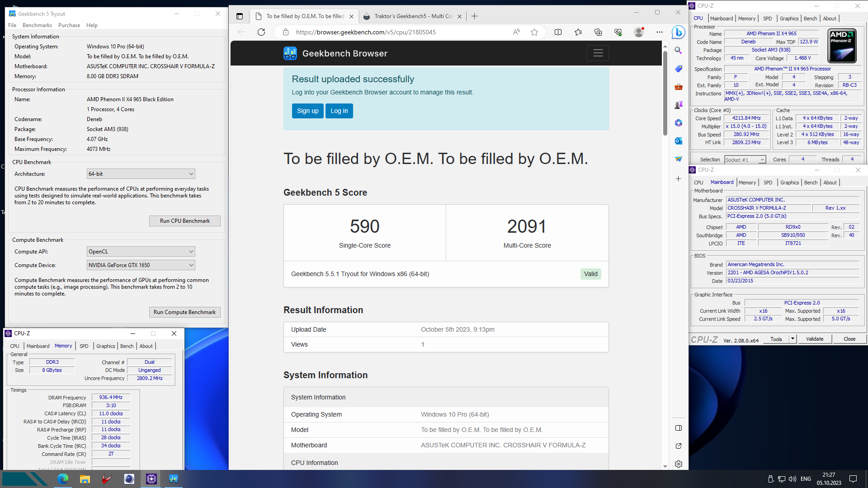Click the CPU-Z Validate button
This screenshot has height=488, width=868.
coord(815,339)
